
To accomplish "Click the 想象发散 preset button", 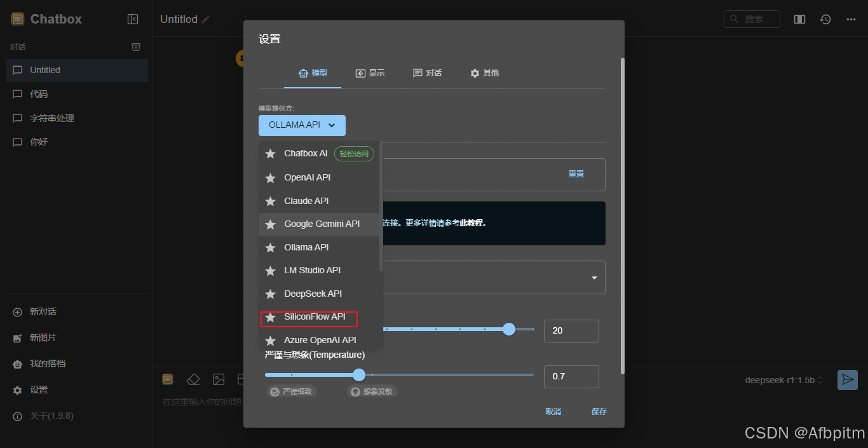I will coord(372,391).
